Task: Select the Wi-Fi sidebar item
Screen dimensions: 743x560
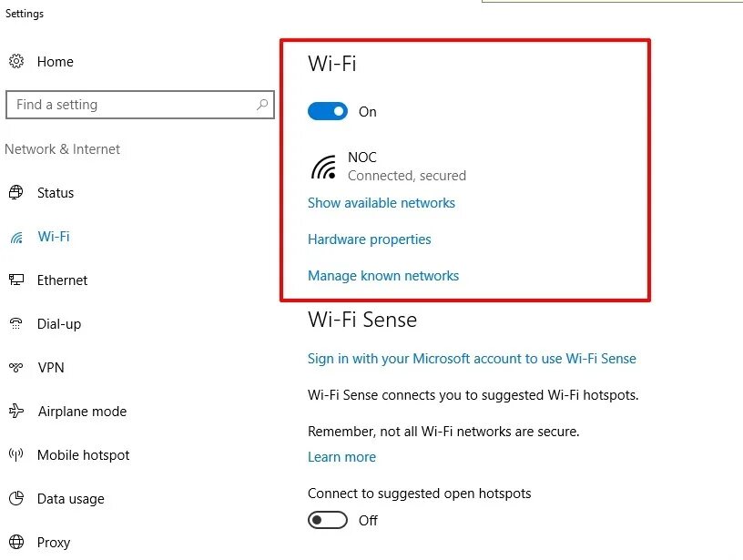Action: point(54,237)
